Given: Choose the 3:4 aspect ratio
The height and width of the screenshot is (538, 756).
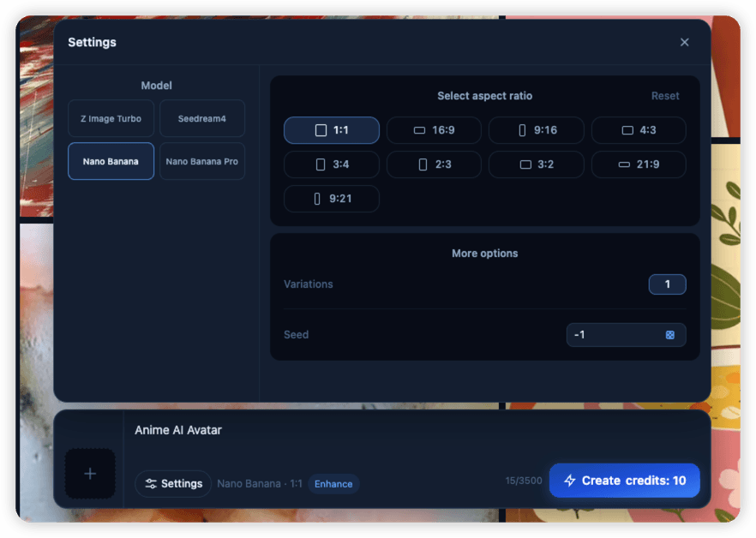Looking at the screenshot, I should click(332, 164).
